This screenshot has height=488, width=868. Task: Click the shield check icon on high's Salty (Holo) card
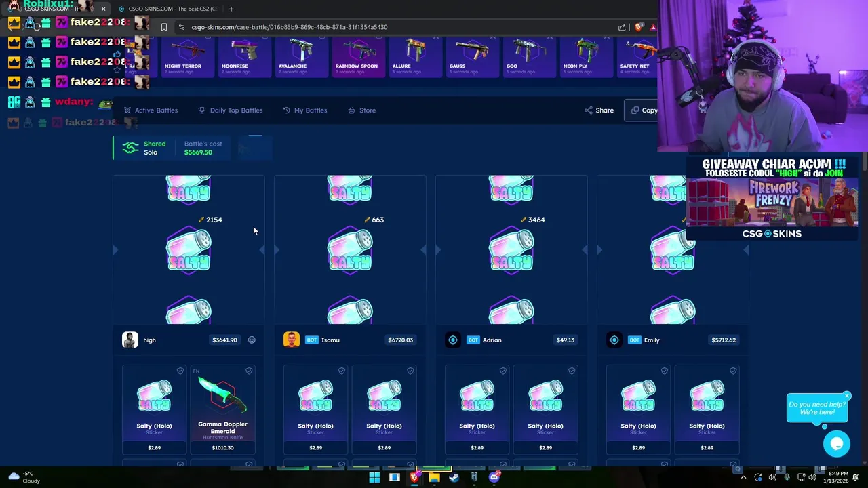[x=180, y=371]
